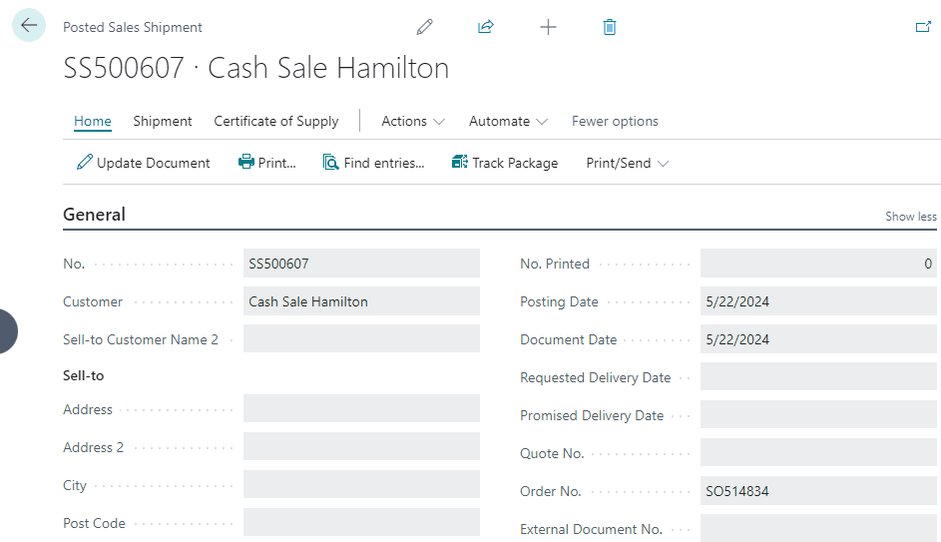Open Certificate of Supply tab
941x542 pixels.
tap(276, 121)
